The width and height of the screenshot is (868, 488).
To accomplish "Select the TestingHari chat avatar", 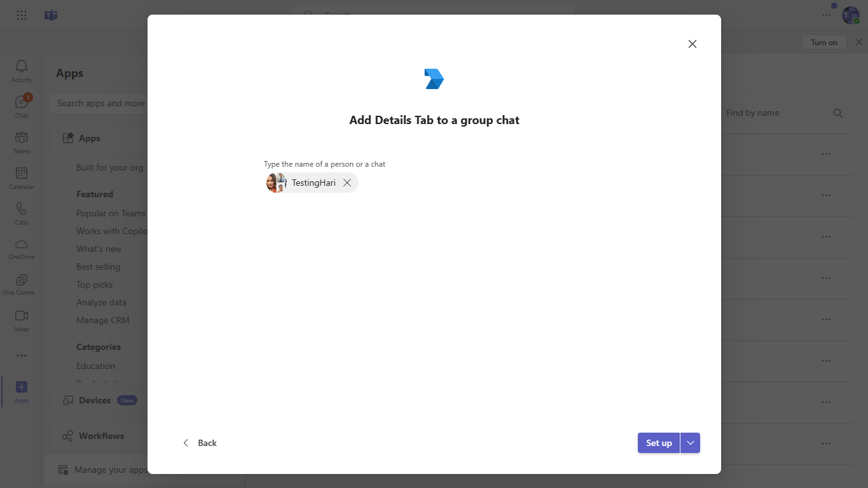I will click(x=277, y=183).
